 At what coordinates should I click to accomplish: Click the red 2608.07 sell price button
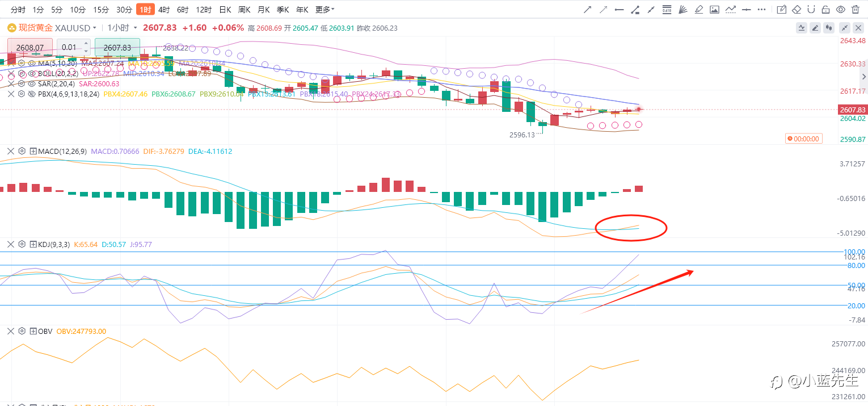(30, 48)
